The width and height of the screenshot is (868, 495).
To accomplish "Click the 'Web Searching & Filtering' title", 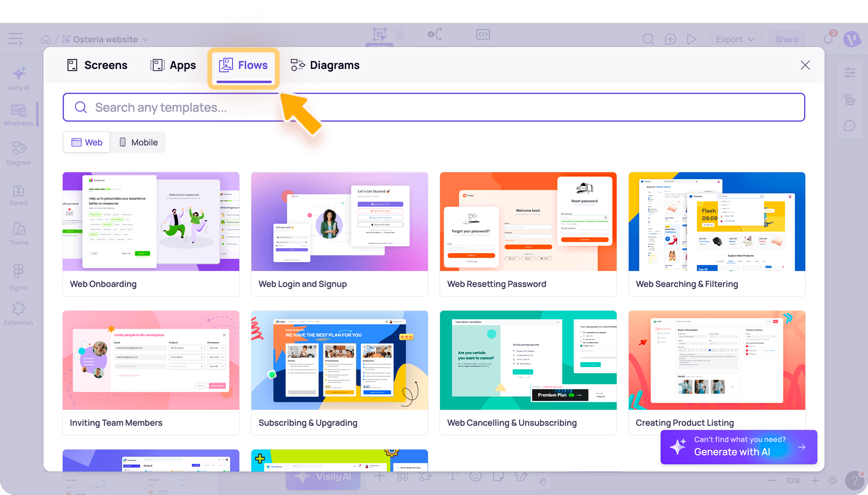I will tap(687, 284).
